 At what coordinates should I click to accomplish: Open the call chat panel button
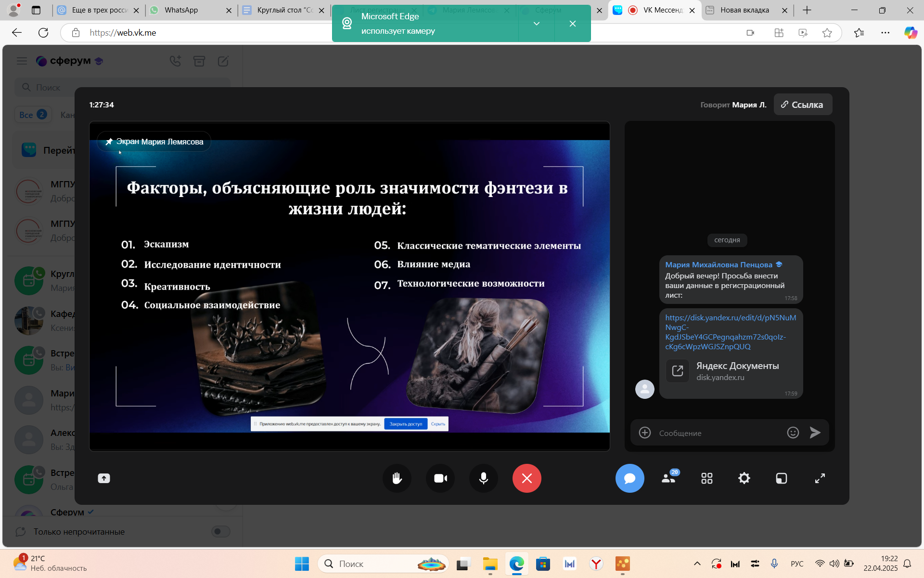(629, 478)
